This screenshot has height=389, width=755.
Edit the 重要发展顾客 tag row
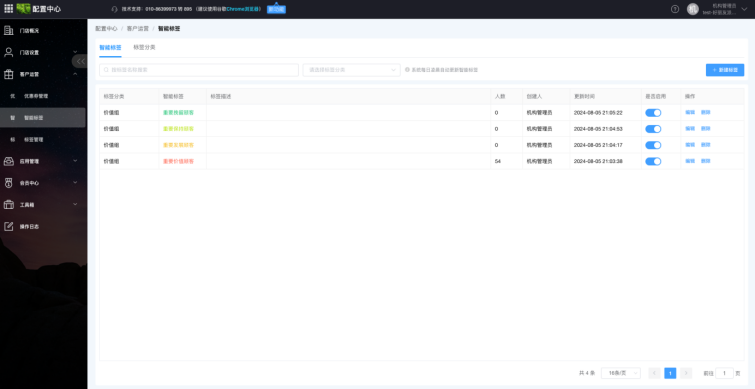tap(690, 145)
